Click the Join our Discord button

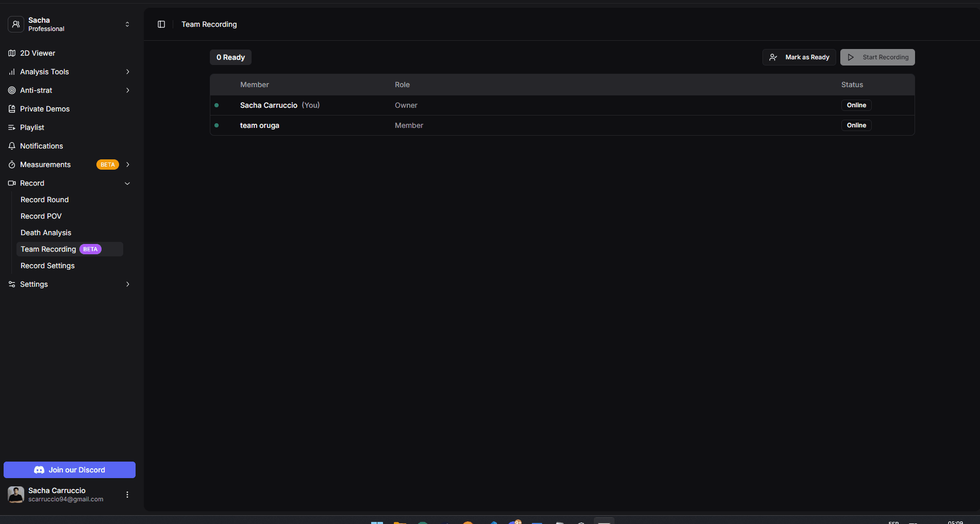[69, 469]
